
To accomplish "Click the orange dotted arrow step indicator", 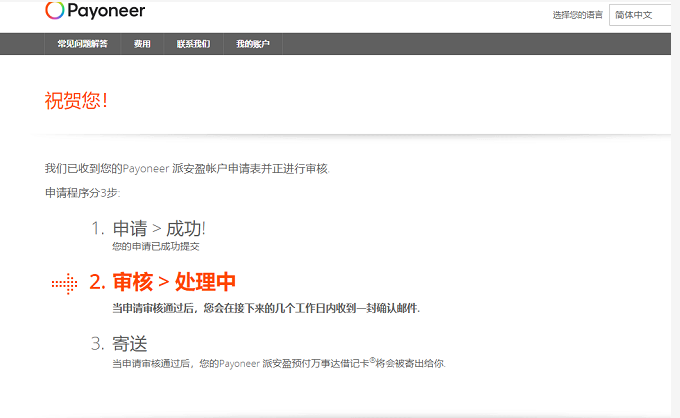I will (x=64, y=283).
